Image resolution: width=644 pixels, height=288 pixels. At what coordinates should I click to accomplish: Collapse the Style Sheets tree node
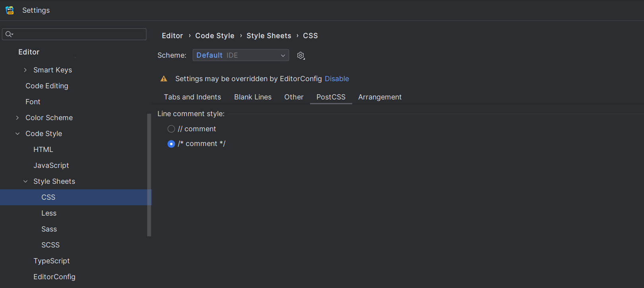25,181
